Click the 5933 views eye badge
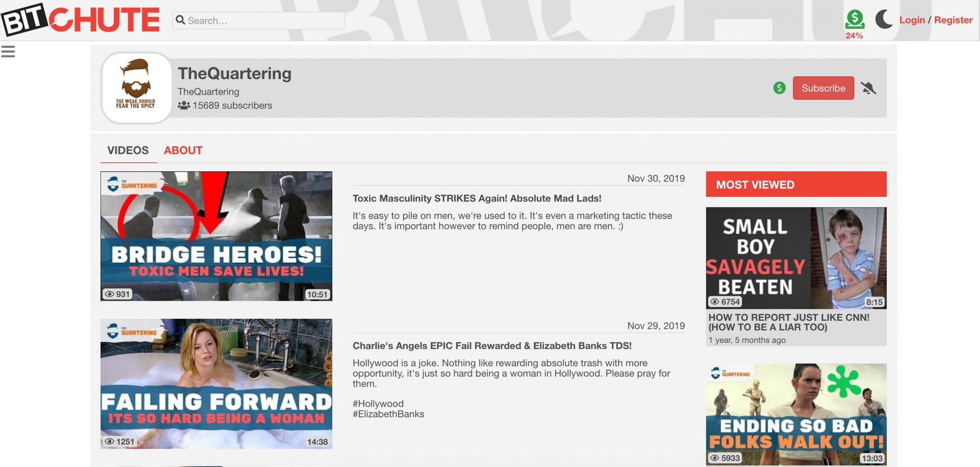The height and width of the screenshot is (467, 980). (725, 458)
